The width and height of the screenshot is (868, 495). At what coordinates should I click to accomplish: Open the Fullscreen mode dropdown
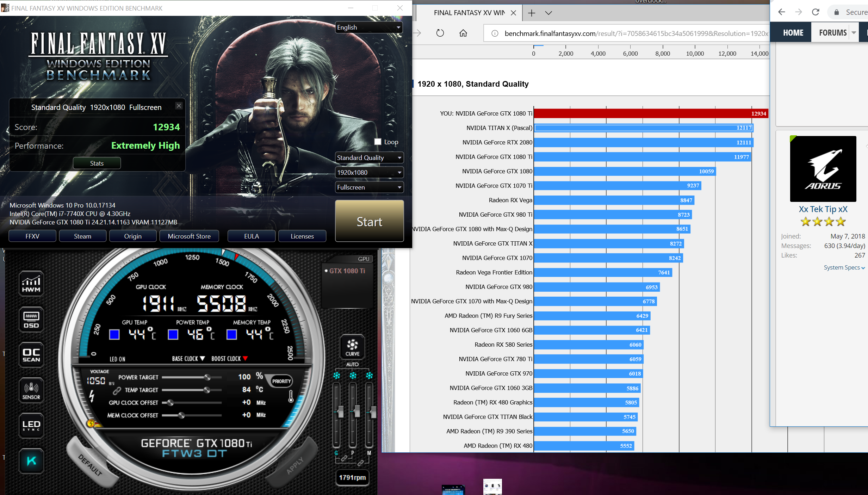(x=369, y=187)
